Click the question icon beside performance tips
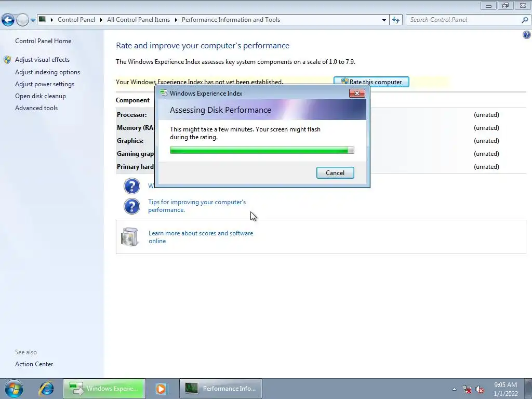Screen dimensions: 532x399 [x=131, y=206]
